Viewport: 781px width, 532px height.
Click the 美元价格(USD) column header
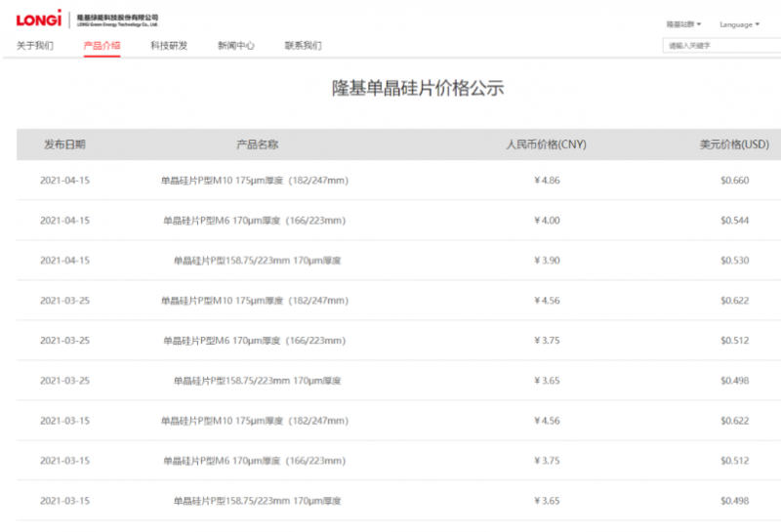point(734,144)
